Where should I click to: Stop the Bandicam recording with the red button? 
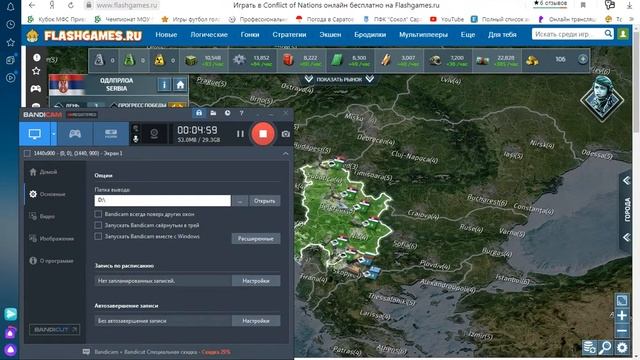263,134
